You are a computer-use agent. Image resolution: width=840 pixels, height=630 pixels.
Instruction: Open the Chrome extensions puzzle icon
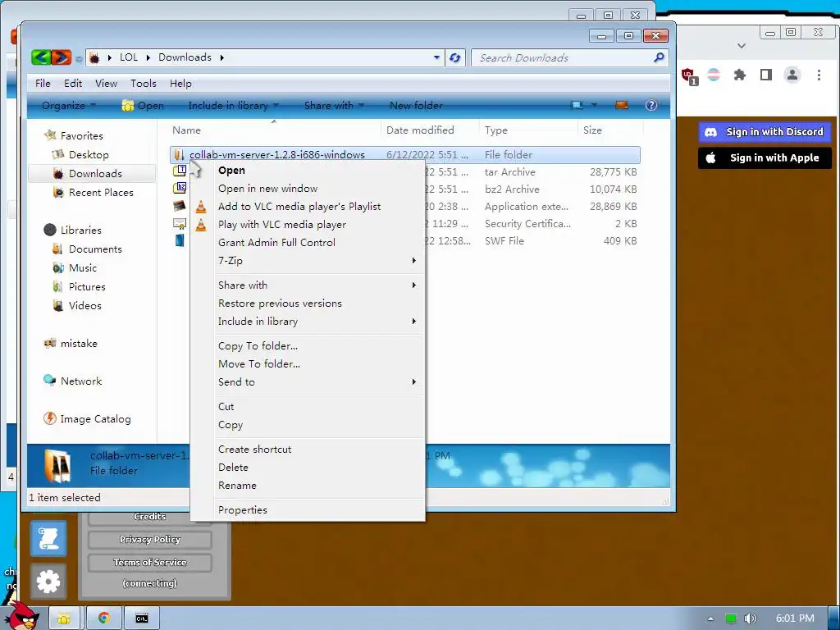tap(740, 75)
